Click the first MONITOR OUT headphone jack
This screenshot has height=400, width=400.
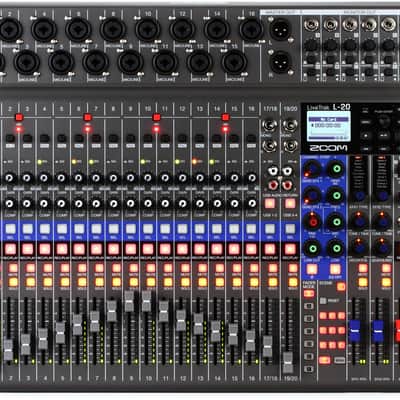pos(311,24)
